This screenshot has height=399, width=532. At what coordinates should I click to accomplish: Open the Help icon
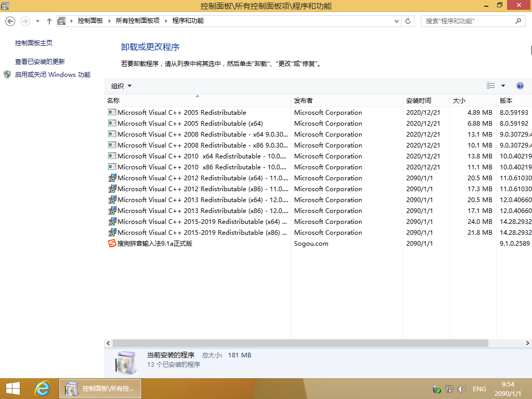[x=520, y=86]
